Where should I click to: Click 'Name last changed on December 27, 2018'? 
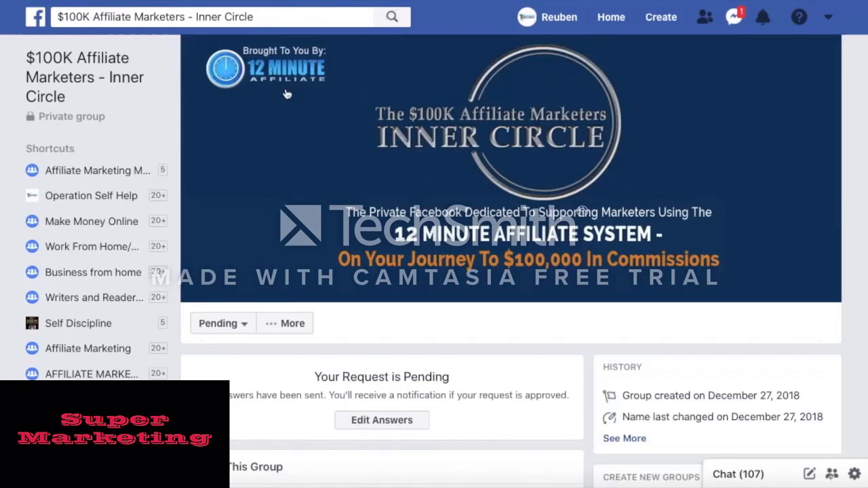722,417
